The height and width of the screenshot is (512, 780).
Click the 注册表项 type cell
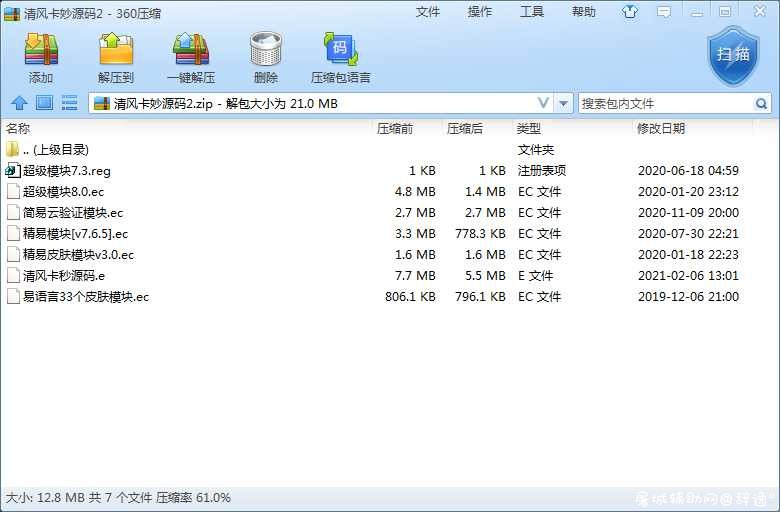point(542,171)
